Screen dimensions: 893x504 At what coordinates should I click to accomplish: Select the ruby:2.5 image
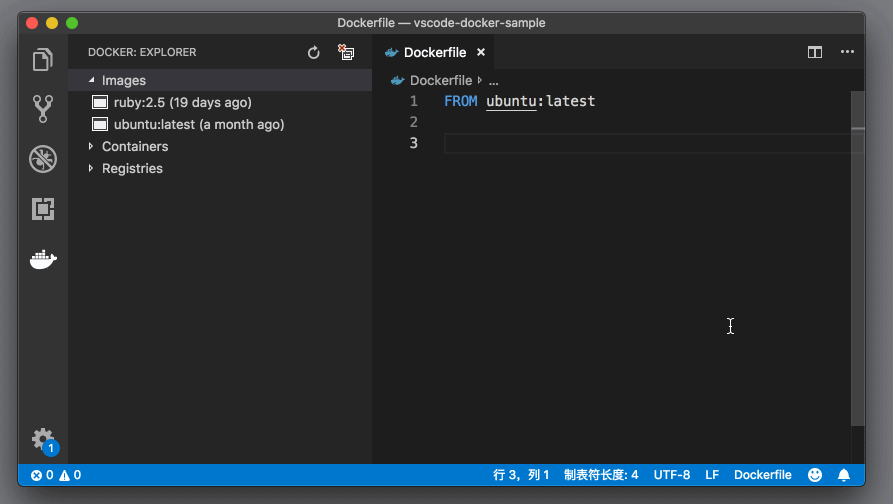182,102
